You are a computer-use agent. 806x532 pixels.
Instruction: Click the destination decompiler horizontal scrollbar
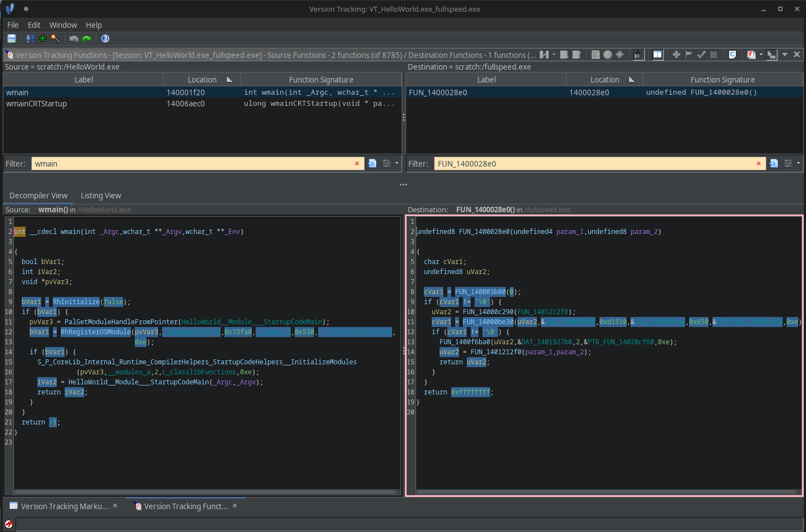pos(606,492)
